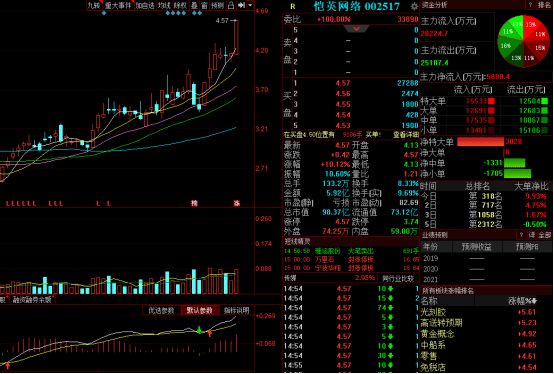554x374 pixels.
Task: Click the red 特大单 inflow square
Action: pos(491,101)
